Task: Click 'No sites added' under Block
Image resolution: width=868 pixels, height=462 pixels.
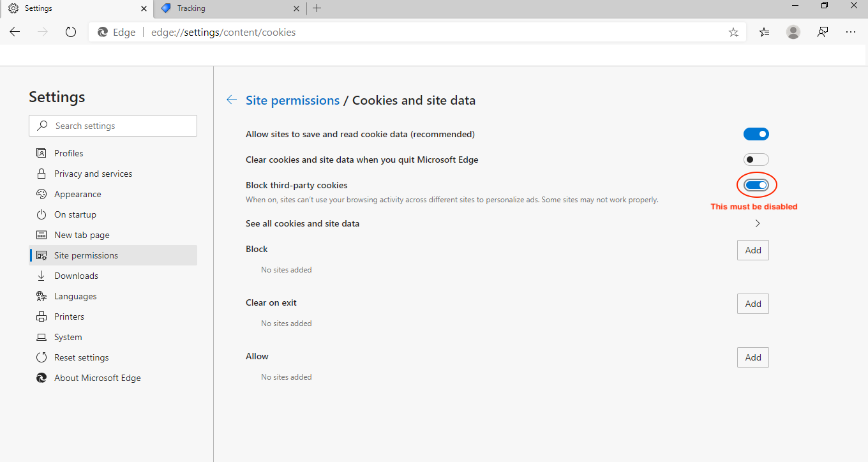Action: (x=287, y=270)
